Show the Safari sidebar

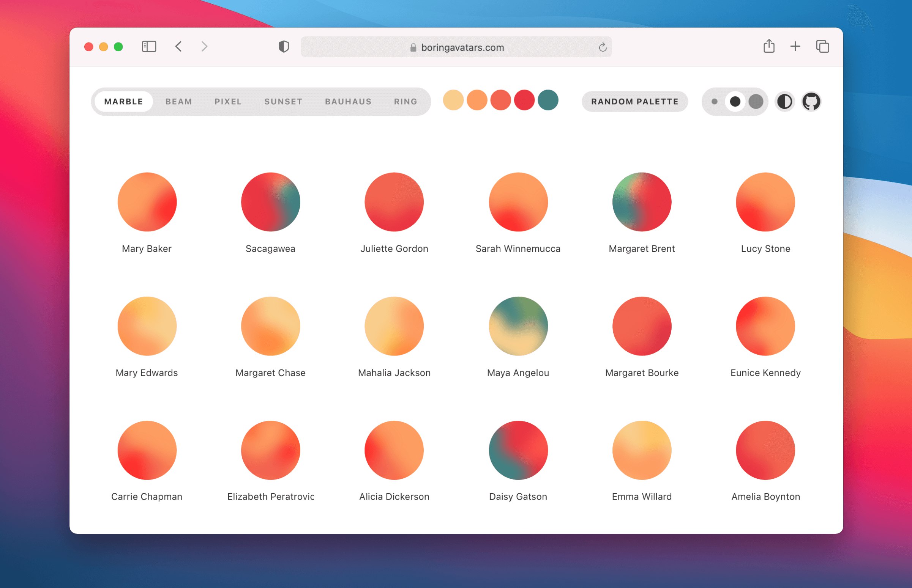(149, 47)
